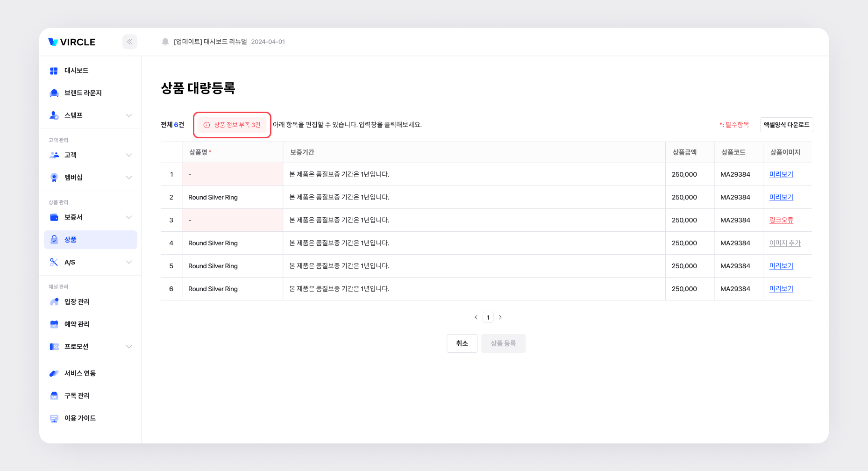Click the 상품 shopping bag icon

click(54, 240)
